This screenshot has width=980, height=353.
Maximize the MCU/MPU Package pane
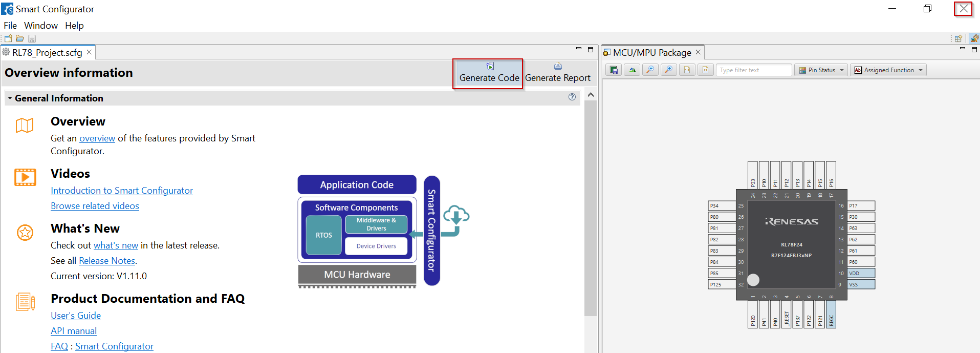[x=974, y=50]
